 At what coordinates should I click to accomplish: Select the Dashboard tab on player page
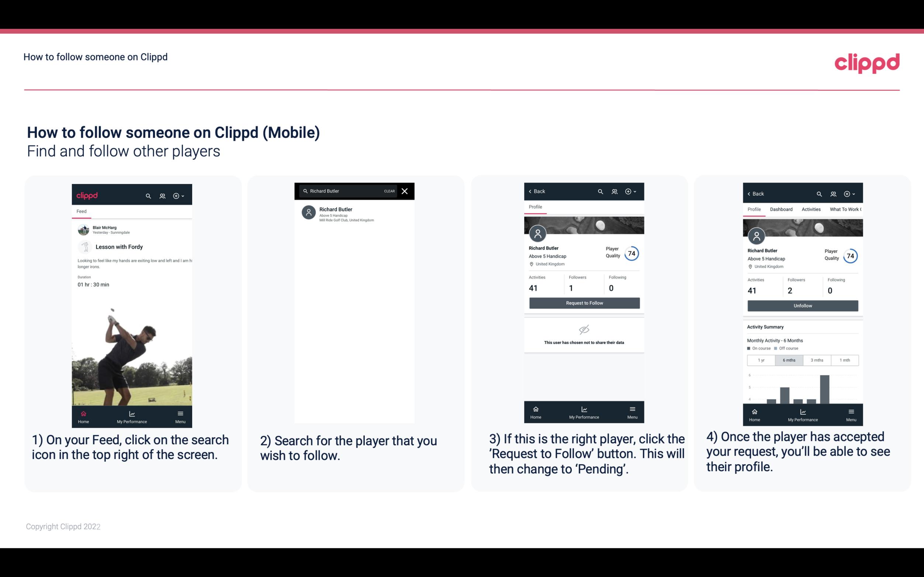781,209
